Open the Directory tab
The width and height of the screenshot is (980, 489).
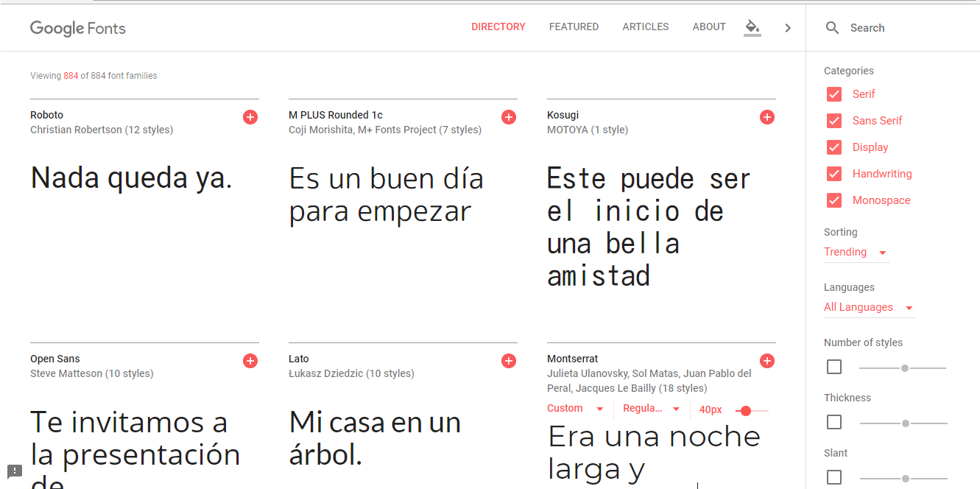pyautogui.click(x=498, y=27)
